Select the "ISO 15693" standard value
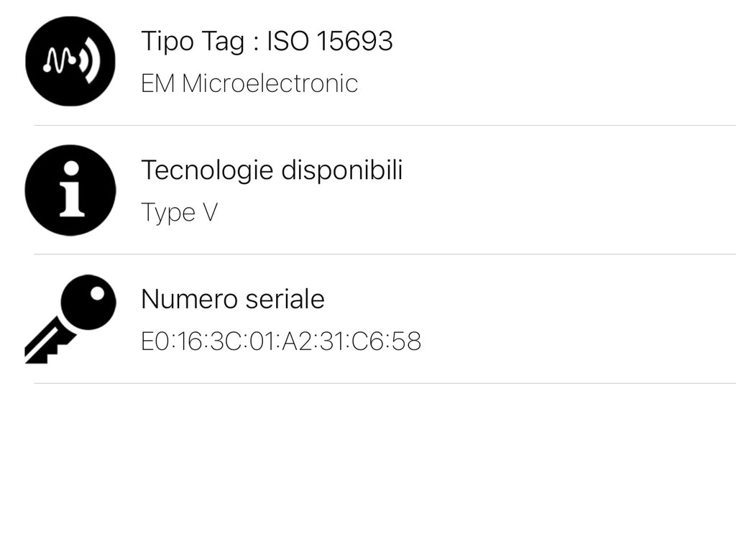Screen dimensions: 736x560 [330, 41]
